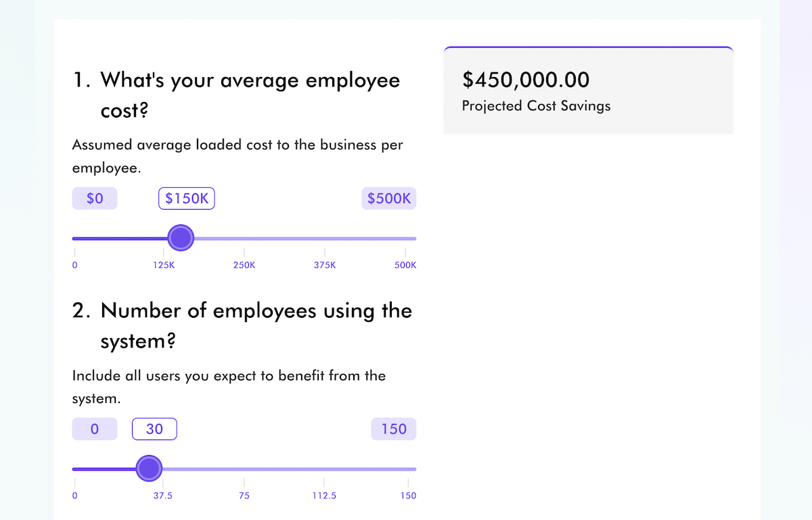Select the Projected Cost Savings card
Image resolution: width=812 pixels, height=520 pixels.
tap(587, 90)
